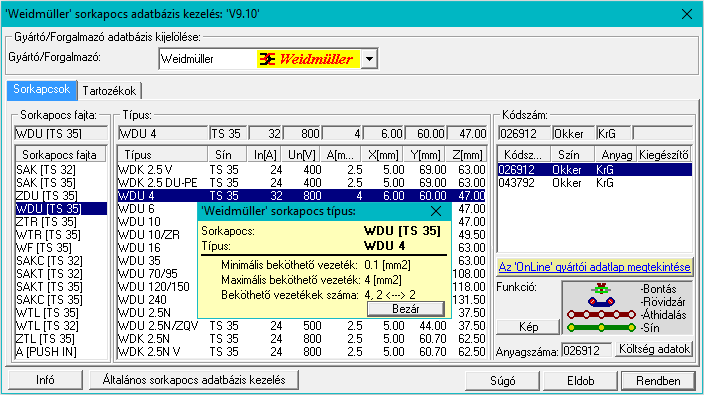
Task: Select SAK [TS 35] in the Sorkapocs fajta list
Action: pos(61,183)
